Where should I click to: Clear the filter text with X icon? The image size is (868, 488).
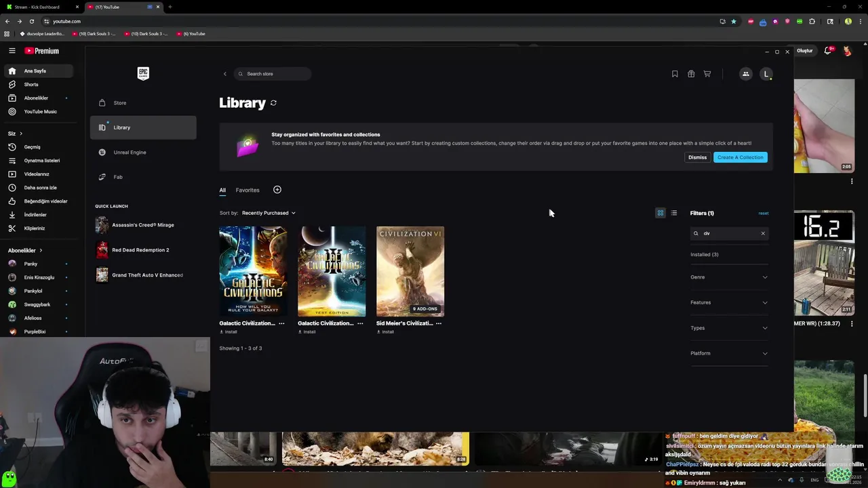point(763,233)
